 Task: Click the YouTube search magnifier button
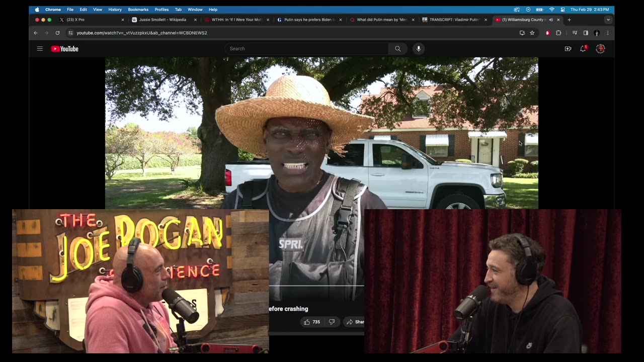(397, 49)
